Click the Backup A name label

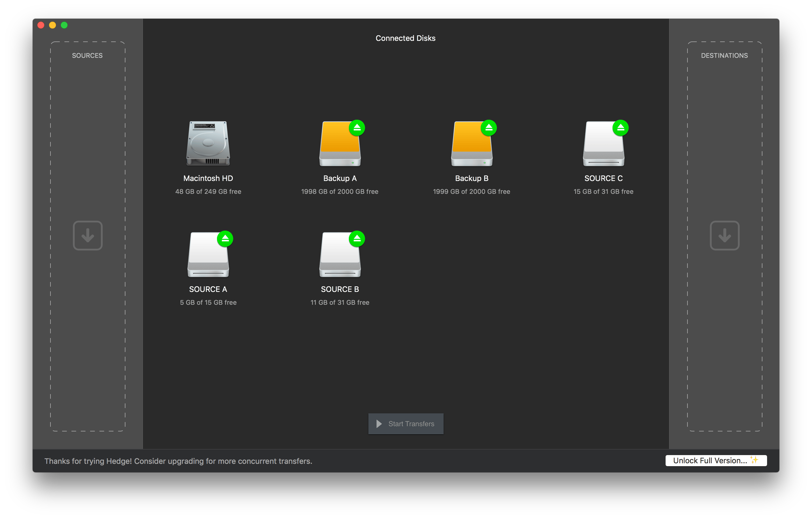(x=340, y=178)
